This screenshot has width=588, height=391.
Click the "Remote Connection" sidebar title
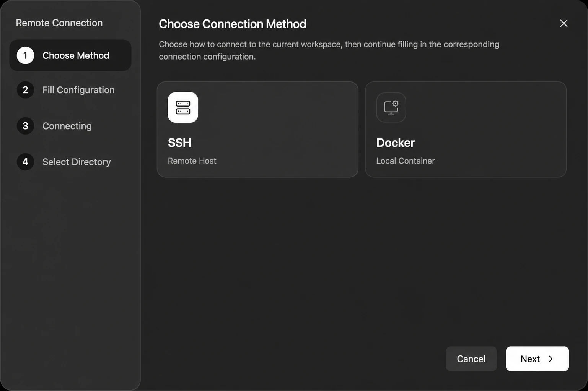[x=59, y=23]
